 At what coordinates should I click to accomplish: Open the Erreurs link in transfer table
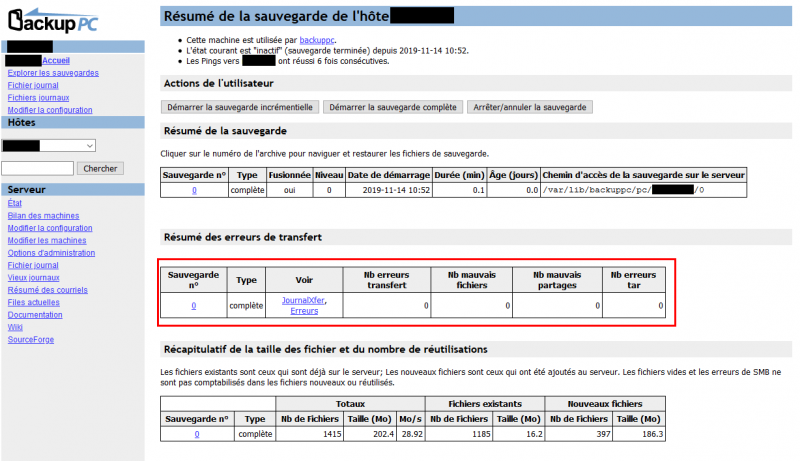tap(303, 311)
